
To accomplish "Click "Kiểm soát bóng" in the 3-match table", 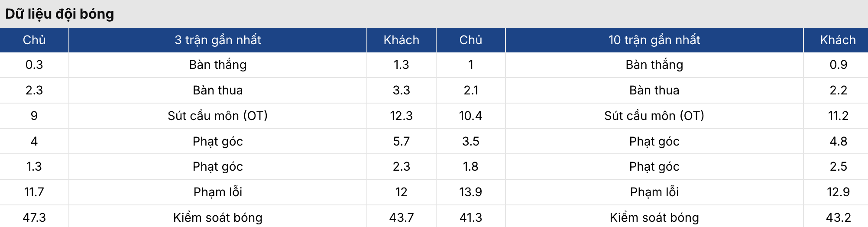I will pyautogui.click(x=218, y=217).
